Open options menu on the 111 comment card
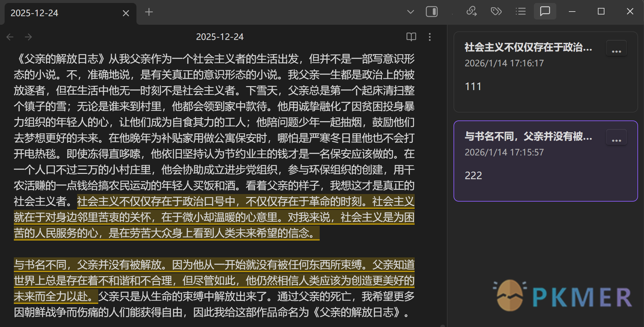 (x=616, y=48)
